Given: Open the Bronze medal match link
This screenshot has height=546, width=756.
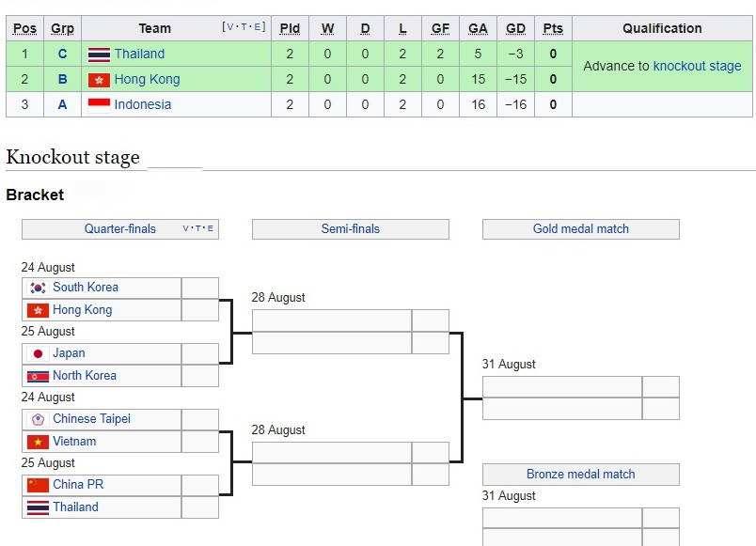Looking at the screenshot, I should (581, 474).
